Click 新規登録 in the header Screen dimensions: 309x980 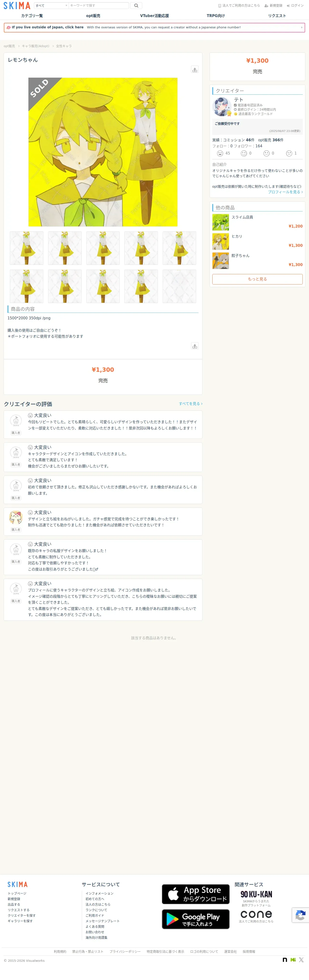274,6
